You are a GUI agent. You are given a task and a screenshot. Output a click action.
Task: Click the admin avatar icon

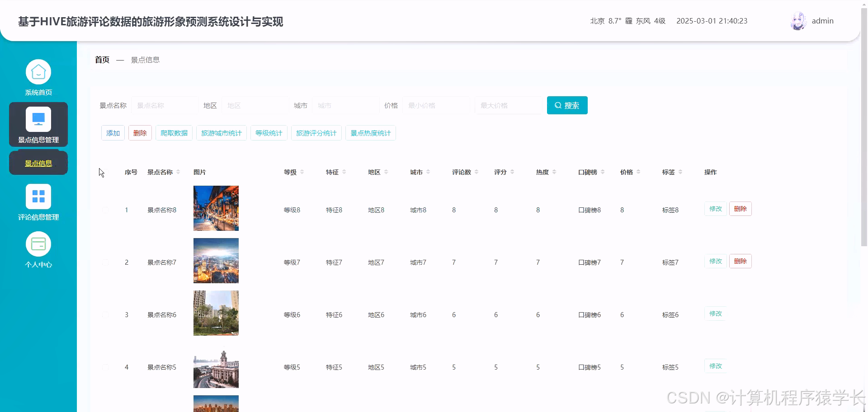[x=798, y=20]
